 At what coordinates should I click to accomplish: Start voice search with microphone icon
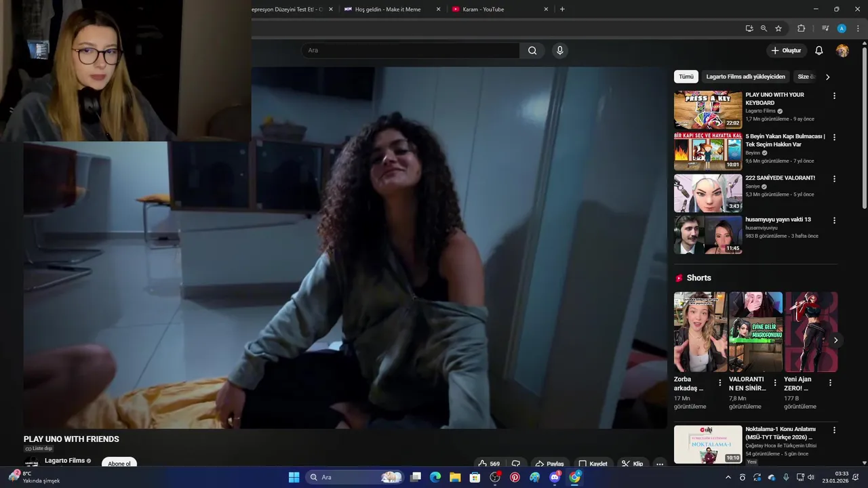559,50
